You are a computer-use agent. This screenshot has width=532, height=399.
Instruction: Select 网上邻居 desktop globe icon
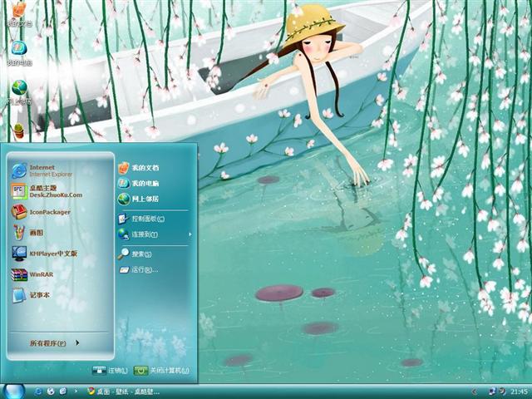click(x=19, y=92)
